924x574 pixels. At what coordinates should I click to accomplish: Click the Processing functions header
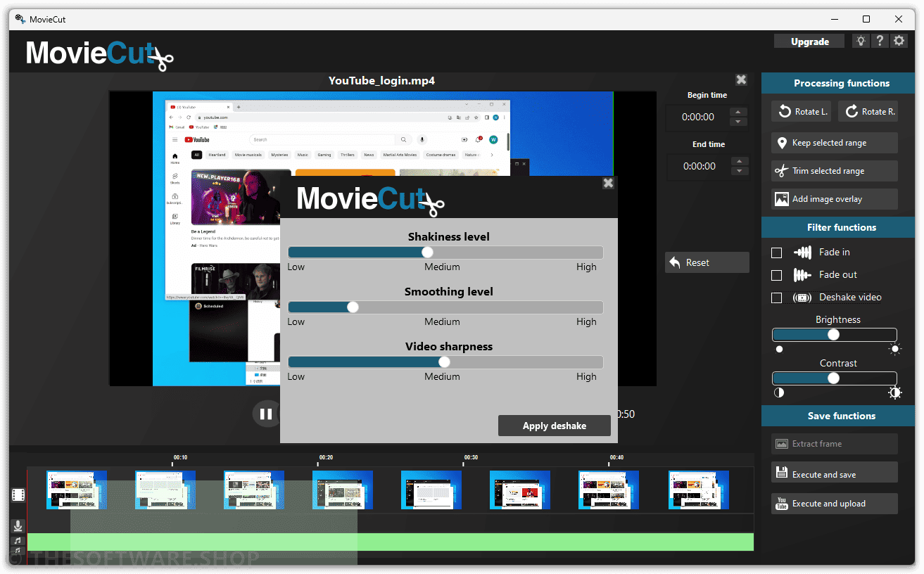click(x=838, y=83)
